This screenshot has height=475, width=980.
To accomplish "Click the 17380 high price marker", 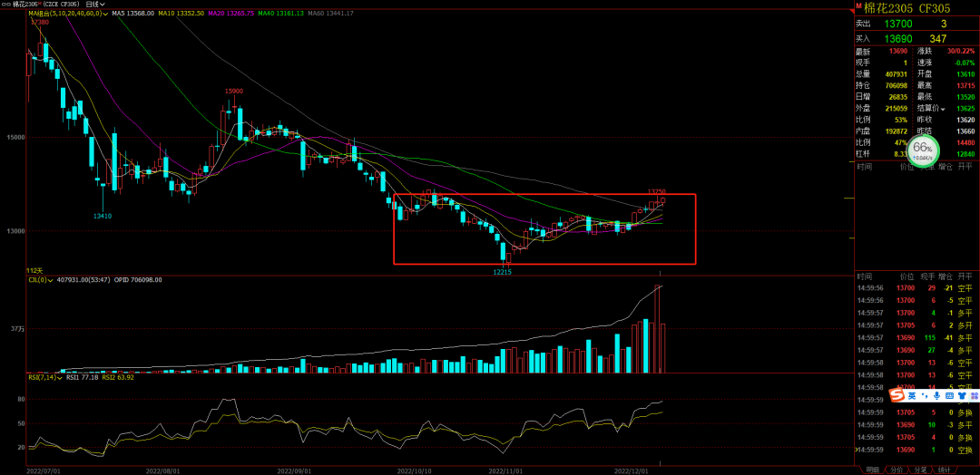I will [40, 21].
